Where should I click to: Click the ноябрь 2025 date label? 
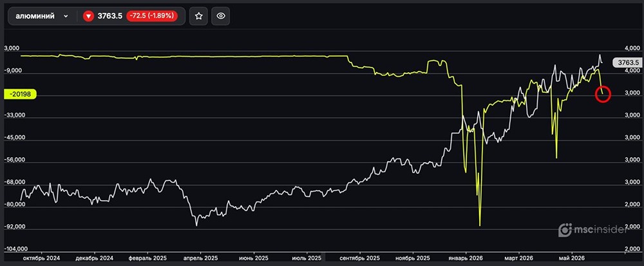(413, 258)
